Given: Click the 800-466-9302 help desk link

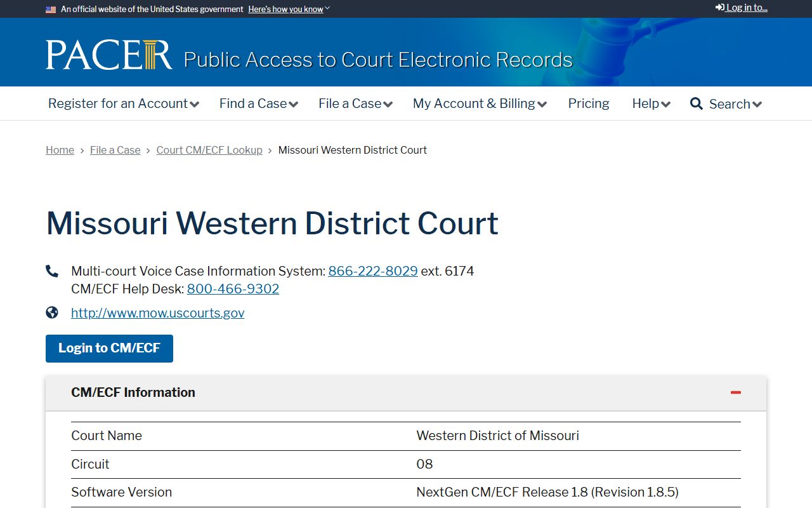Looking at the screenshot, I should click(233, 289).
